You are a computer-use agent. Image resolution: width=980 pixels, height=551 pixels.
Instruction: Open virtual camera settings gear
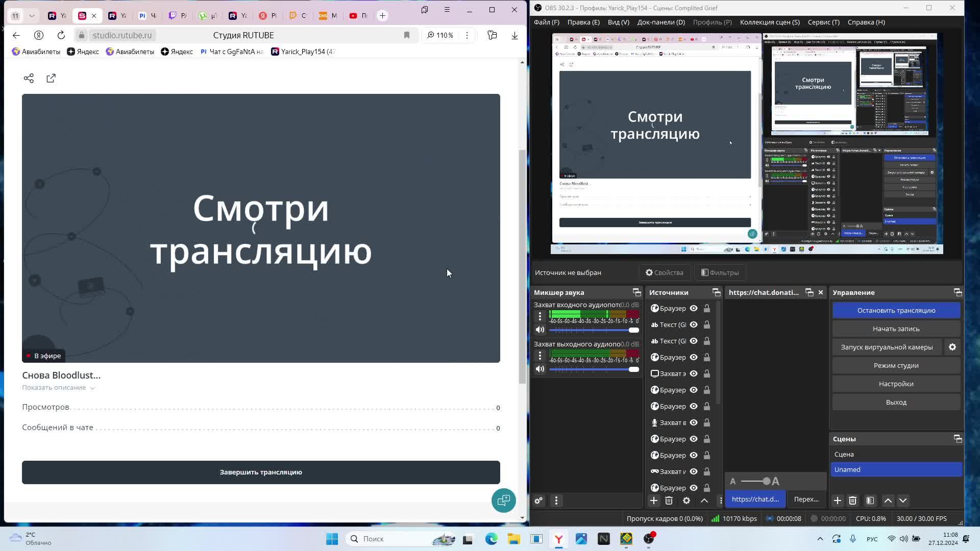pyautogui.click(x=952, y=347)
